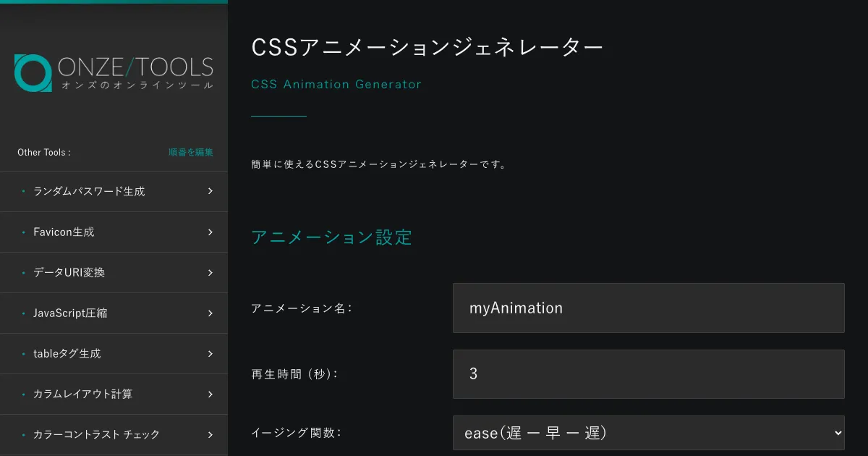The height and width of the screenshot is (456, 868).
Task: Click chevron arrow beside カラーコントラスト チェック
Action: (x=210, y=434)
